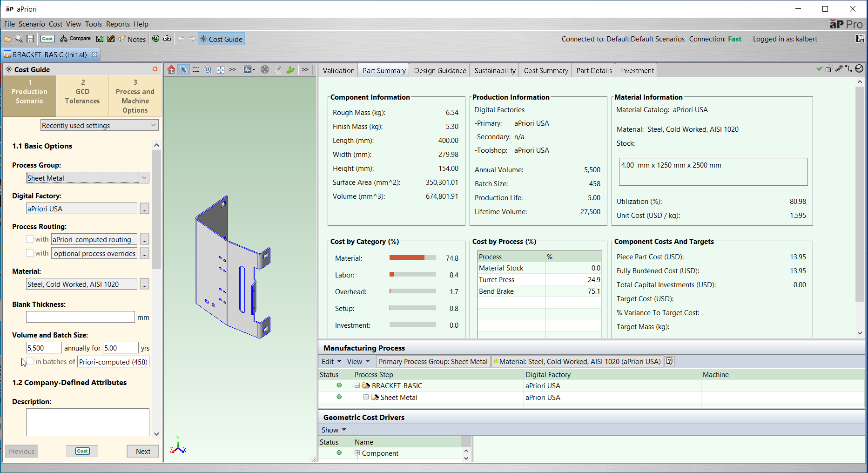Switch to the Sustainability tab

495,70
